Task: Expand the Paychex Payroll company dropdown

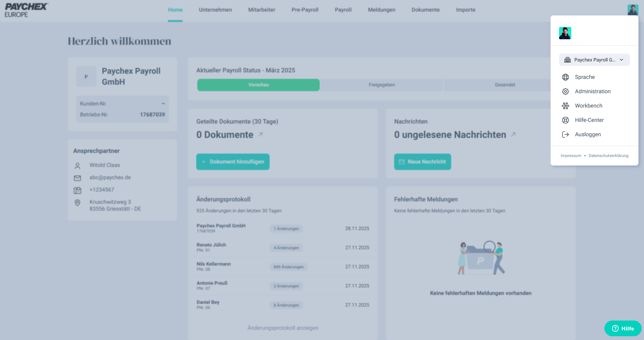Action: (x=621, y=60)
